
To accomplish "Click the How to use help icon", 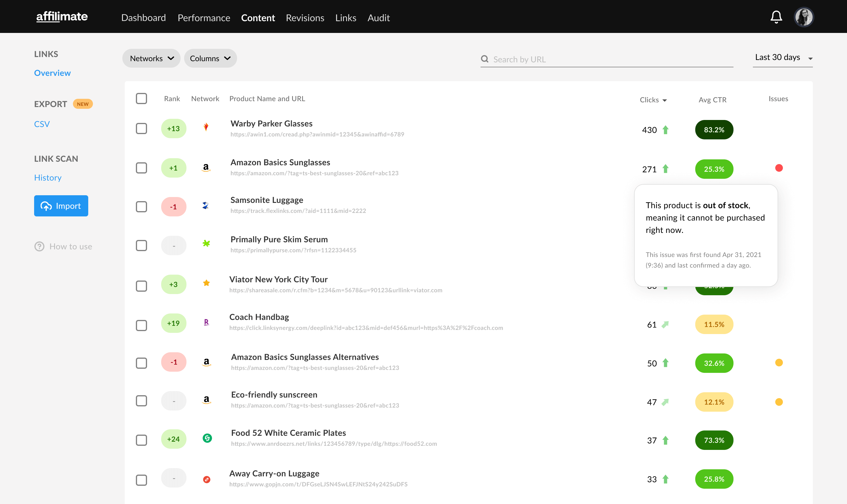I will 39,246.
